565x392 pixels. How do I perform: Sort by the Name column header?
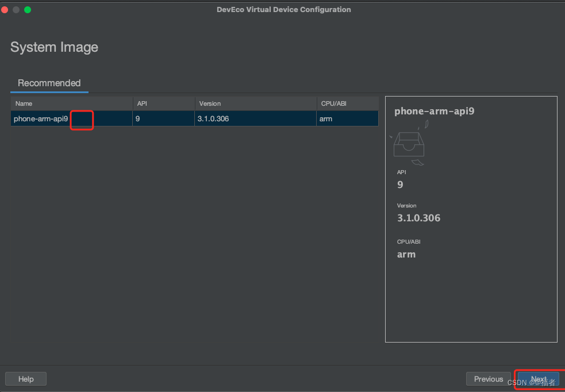tap(72, 103)
